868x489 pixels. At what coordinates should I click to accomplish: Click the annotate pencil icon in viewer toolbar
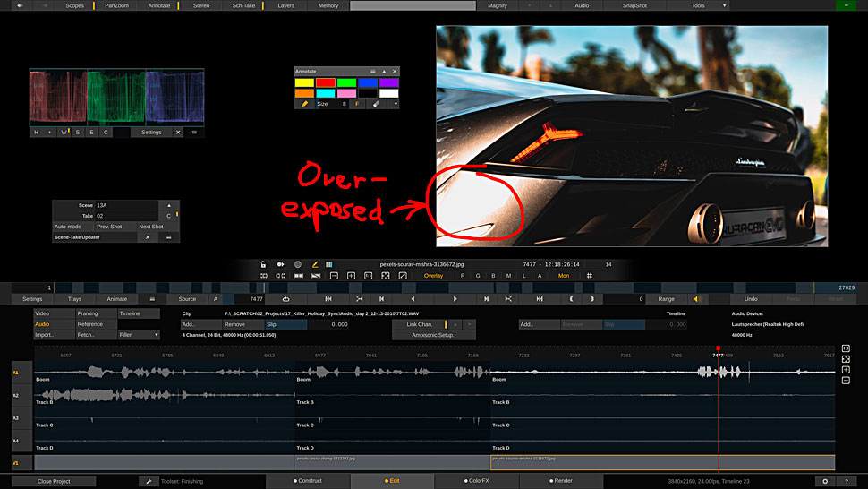[314, 264]
